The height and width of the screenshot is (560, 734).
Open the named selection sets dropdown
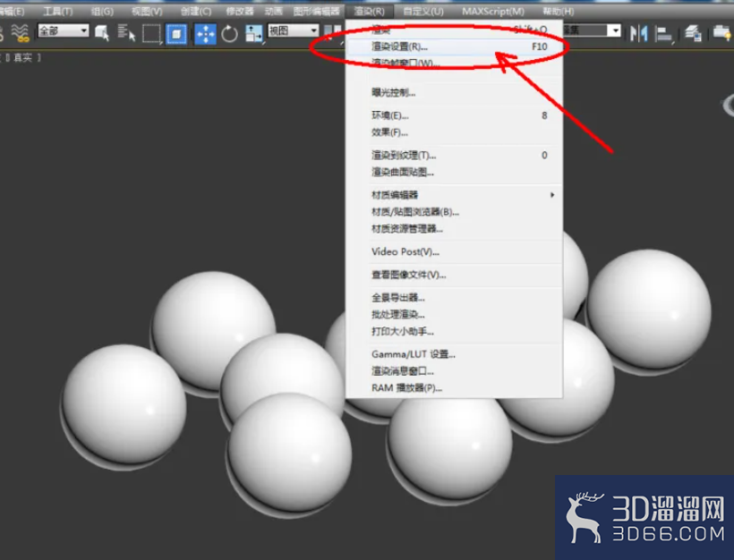(x=593, y=31)
